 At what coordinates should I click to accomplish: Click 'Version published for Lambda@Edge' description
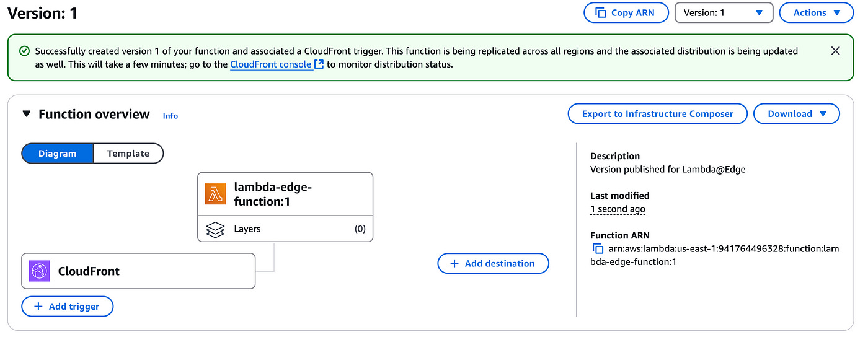point(668,170)
